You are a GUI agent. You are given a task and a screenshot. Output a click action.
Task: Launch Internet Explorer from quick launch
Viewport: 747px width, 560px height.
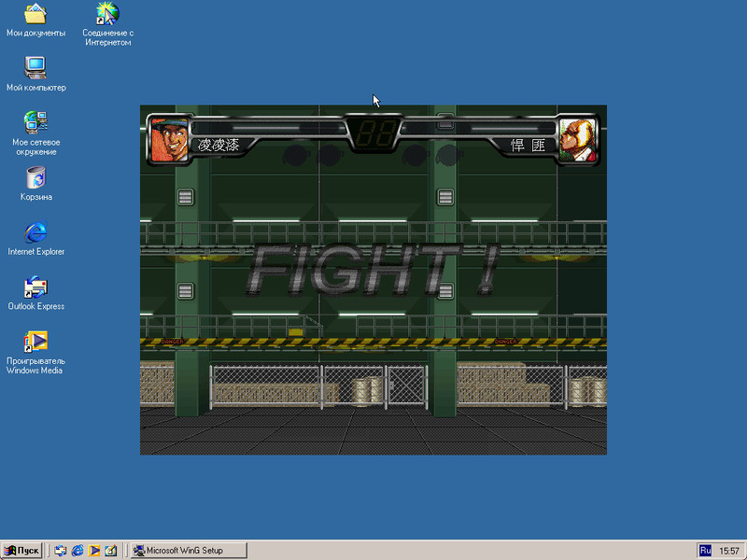click(78, 551)
